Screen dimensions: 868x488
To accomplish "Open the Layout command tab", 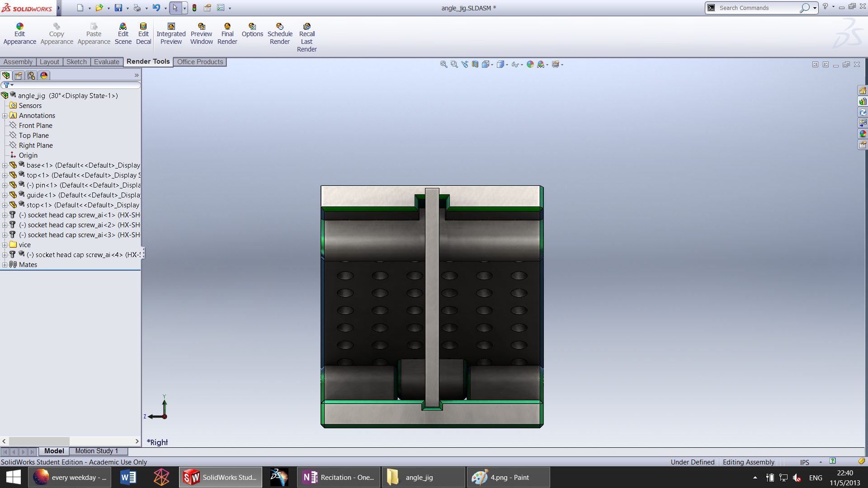I will pos(49,62).
